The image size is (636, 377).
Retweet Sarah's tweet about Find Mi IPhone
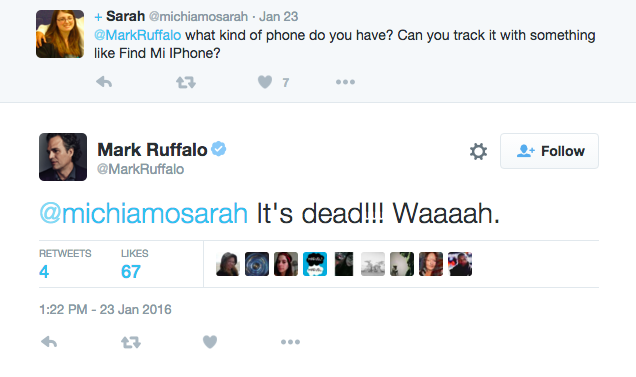coord(186,82)
